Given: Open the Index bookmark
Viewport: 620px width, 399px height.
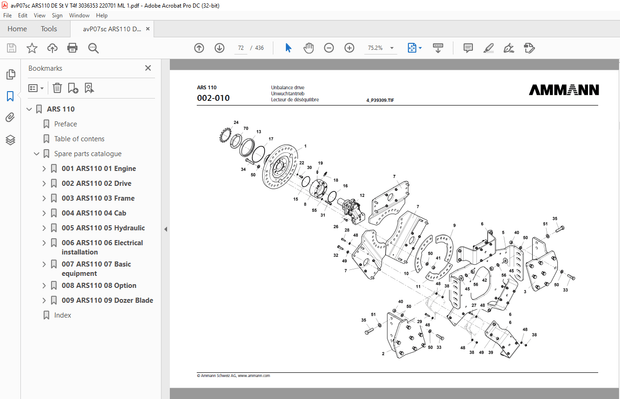Looking at the screenshot, I should point(62,315).
